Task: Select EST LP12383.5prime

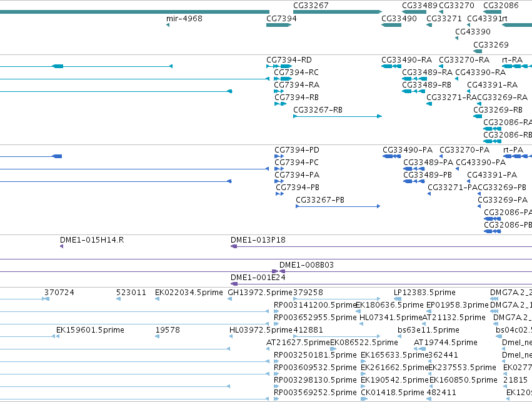Action: coord(398,299)
